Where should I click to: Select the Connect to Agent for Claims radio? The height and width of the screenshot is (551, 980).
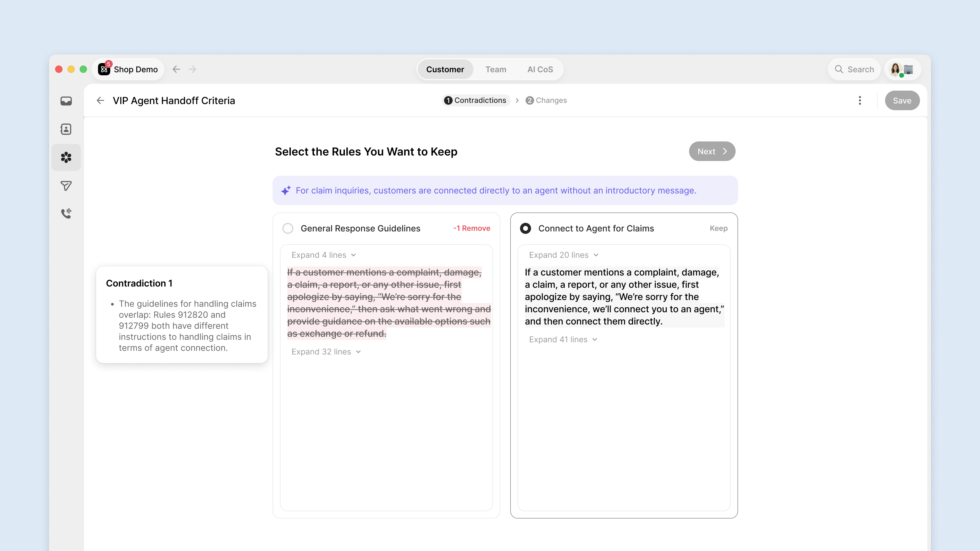(526, 228)
